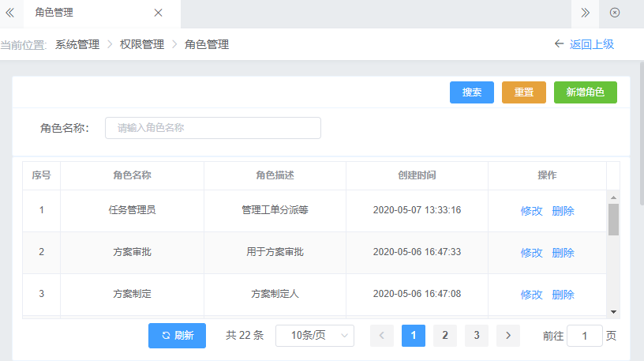644x361 pixels.
Task: Click the 刷新 refresh button
Action: click(x=177, y=336)
